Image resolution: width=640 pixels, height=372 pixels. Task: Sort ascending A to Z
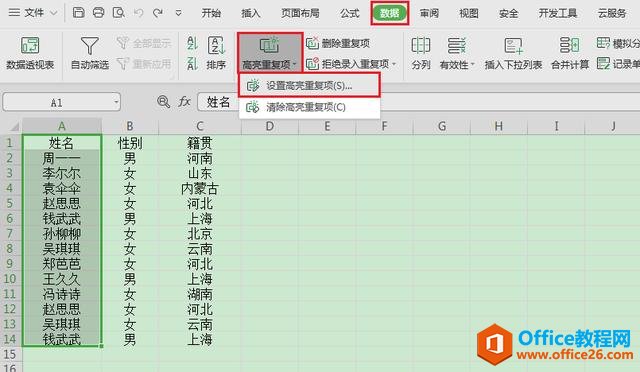(192, 43)
